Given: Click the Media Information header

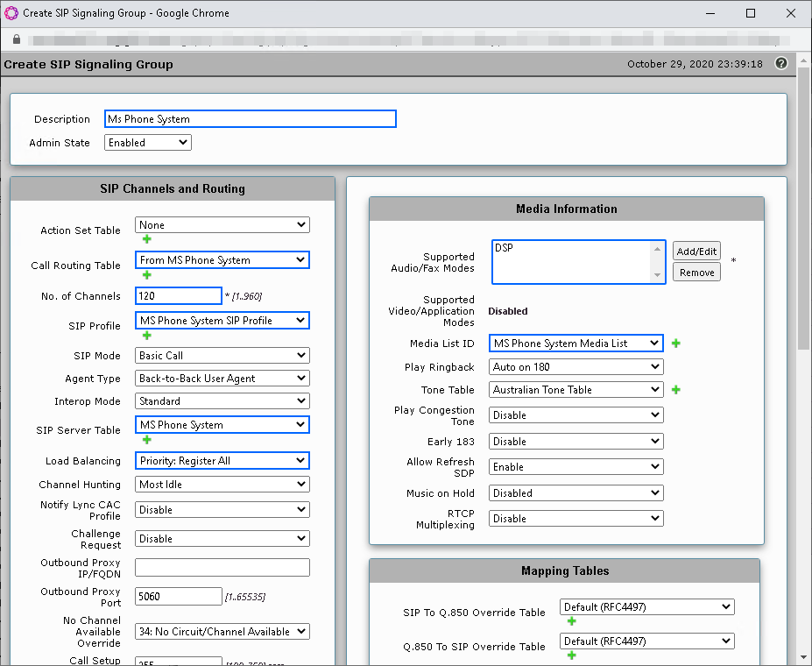Looking at the screenshot, I should coord(567,209).
